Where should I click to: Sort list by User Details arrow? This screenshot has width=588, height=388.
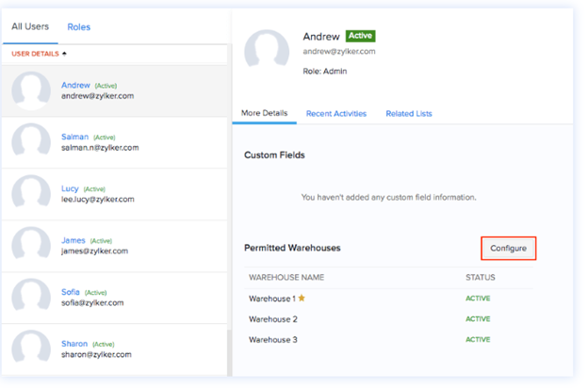[x=65, y=54]
